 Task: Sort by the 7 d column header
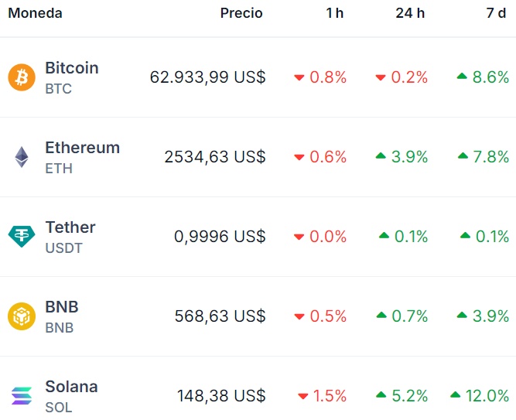click(496, 13)
